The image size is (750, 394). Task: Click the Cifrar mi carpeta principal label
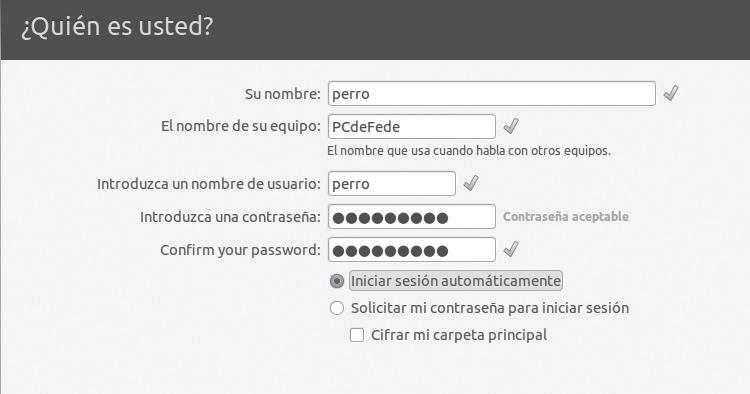pyautogui.click(x=459, y=335)
